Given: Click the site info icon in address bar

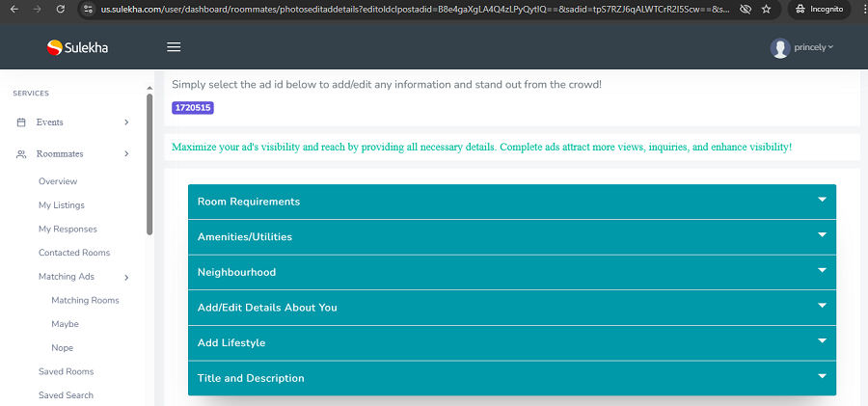Looking at the screenshot, I should click(87, 9).
